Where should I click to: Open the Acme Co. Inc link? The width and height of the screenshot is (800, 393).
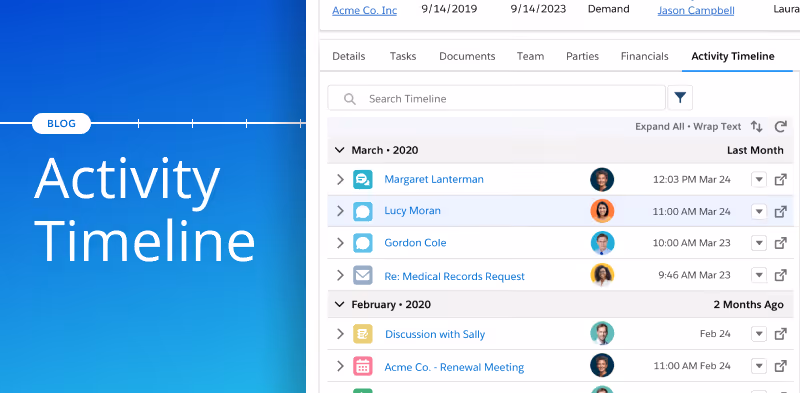(364, 10)
